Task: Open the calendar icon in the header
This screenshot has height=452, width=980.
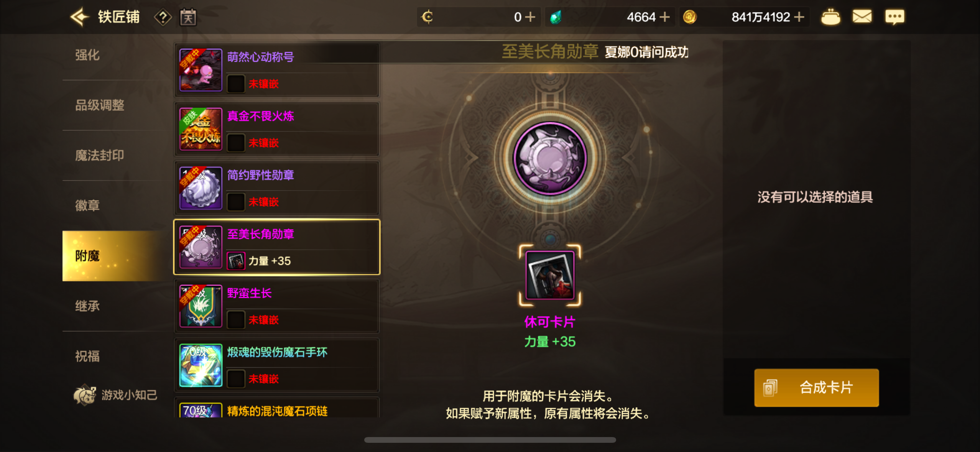Action: coord(188,17)
